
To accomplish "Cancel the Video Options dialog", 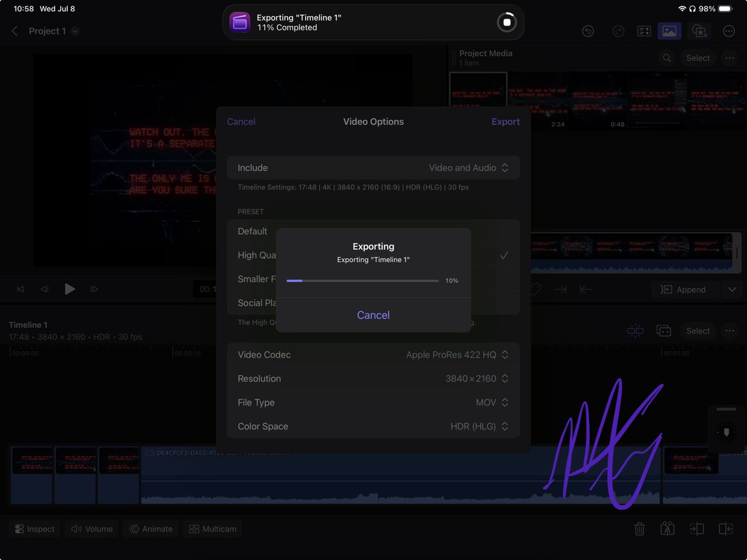I will [241, 121].
